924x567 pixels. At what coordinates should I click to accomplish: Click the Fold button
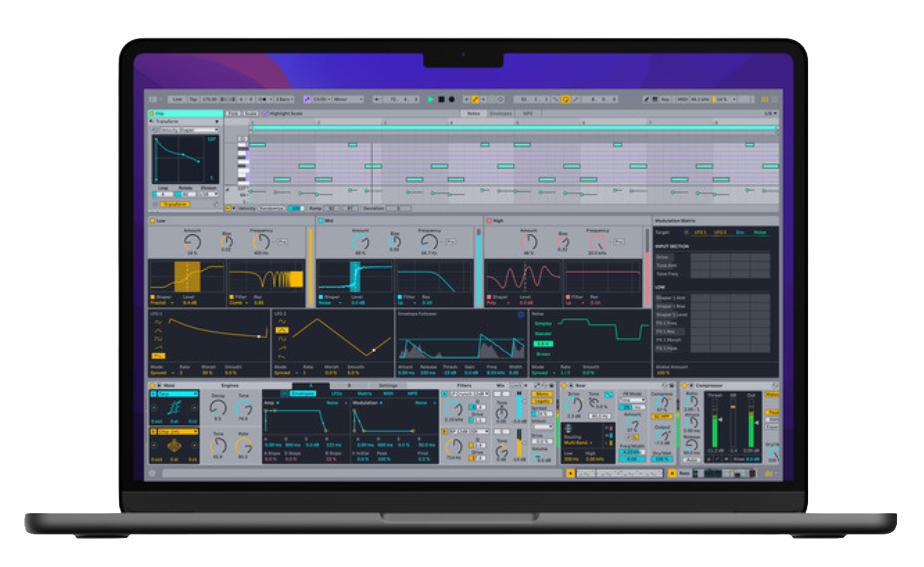click(233, 113)
